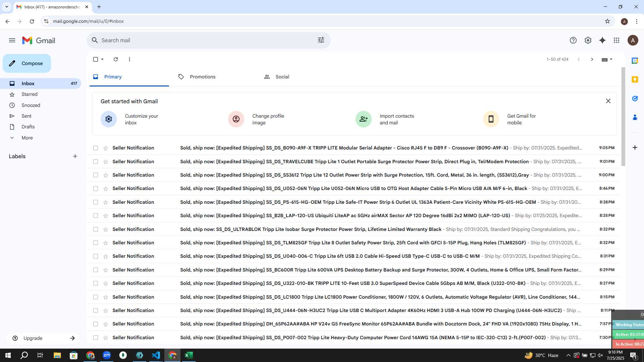Go to newer messages page arrow

click(579, 59)
